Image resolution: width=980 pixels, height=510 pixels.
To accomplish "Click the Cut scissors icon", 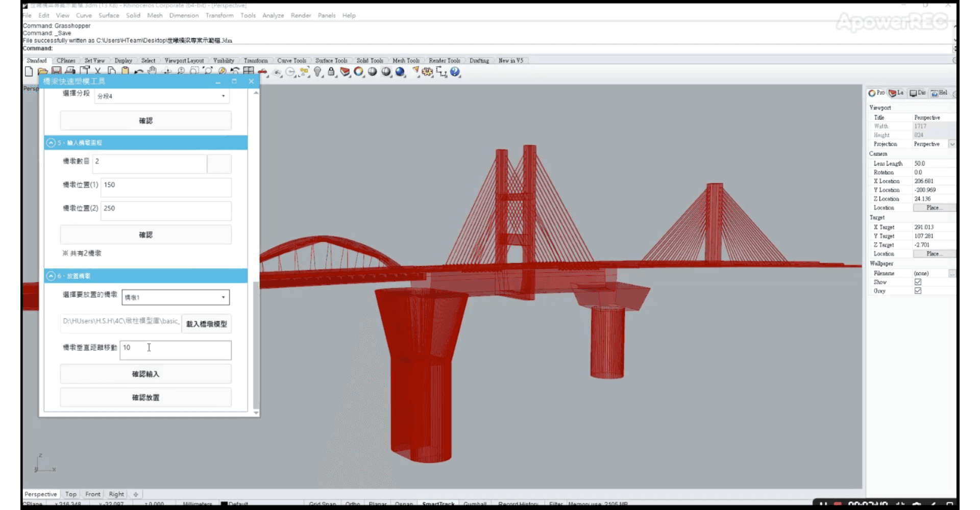I will (97, 71).
